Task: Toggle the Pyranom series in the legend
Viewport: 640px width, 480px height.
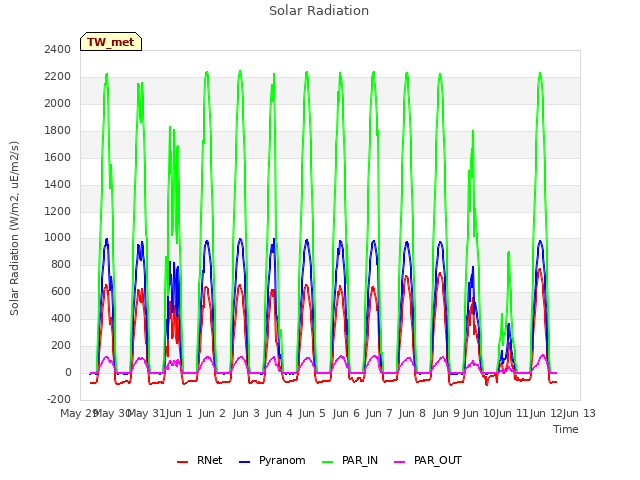Action: [x=272, y=460]
